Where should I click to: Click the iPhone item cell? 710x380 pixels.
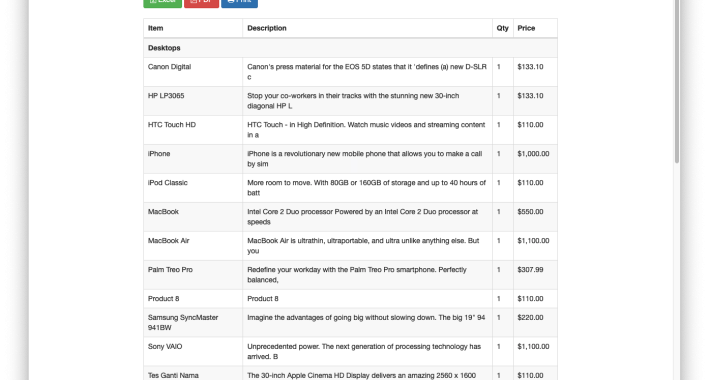(x=193, y=159)
